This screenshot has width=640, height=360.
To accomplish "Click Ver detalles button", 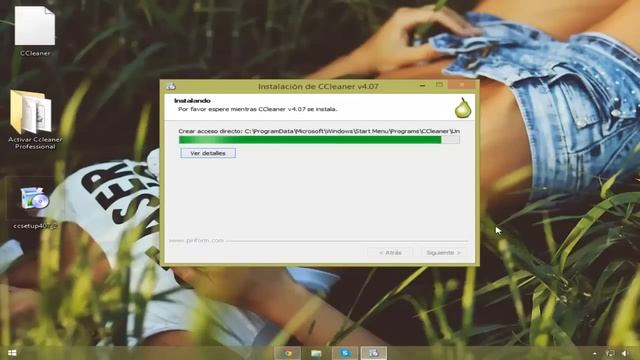I will 208,153.
